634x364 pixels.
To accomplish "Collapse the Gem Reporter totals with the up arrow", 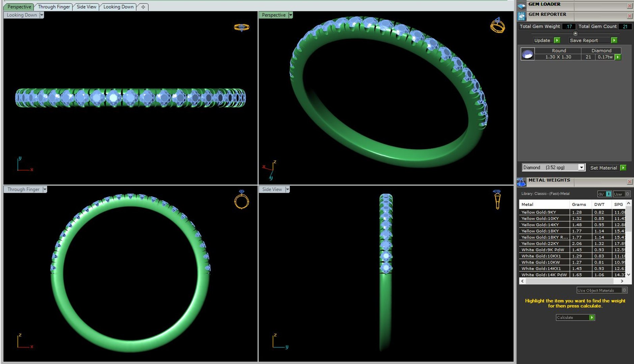I will tap(575, 33).
